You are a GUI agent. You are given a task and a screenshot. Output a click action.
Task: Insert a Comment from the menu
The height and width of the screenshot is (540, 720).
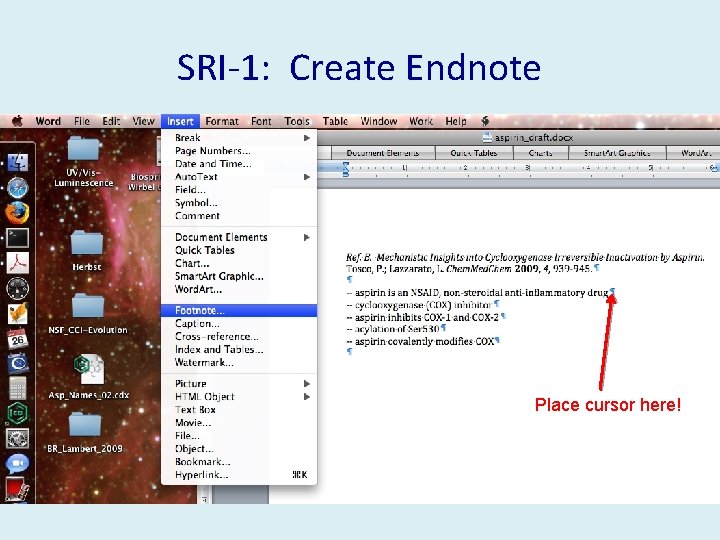click(x=239, y=215)
